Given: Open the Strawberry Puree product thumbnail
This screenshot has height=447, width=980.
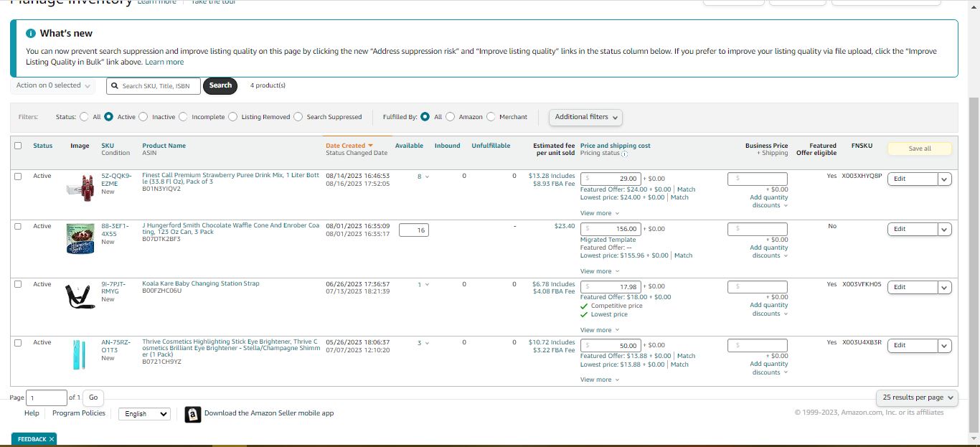Looking at the screenshot, I should [81, 187].
